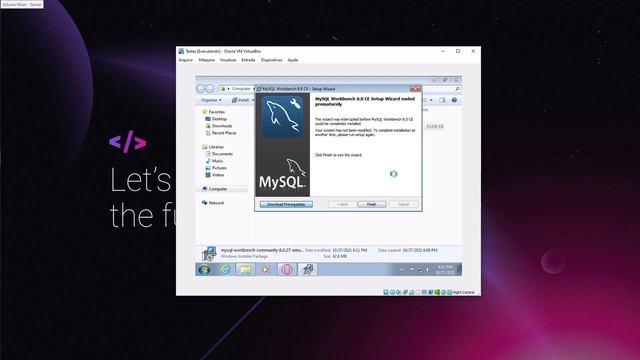Select Desktop in the navigation pane
640x360 pixels.
[x=216, y=119]
